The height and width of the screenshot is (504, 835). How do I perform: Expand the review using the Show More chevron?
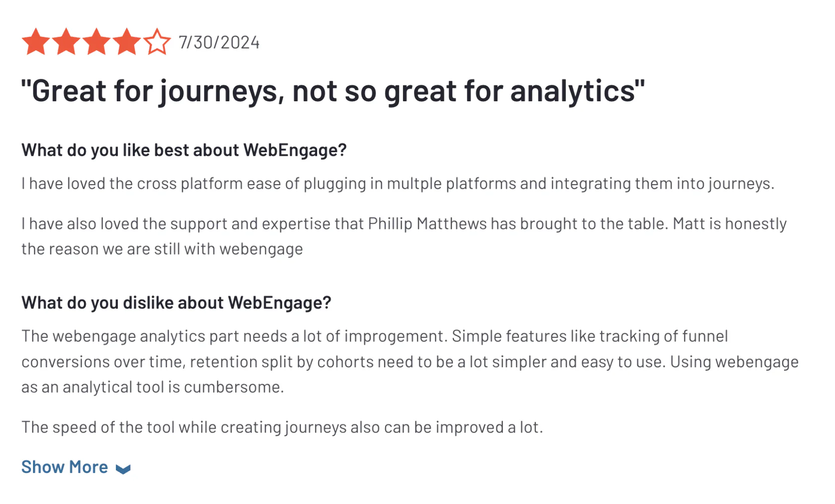(123, 469)
